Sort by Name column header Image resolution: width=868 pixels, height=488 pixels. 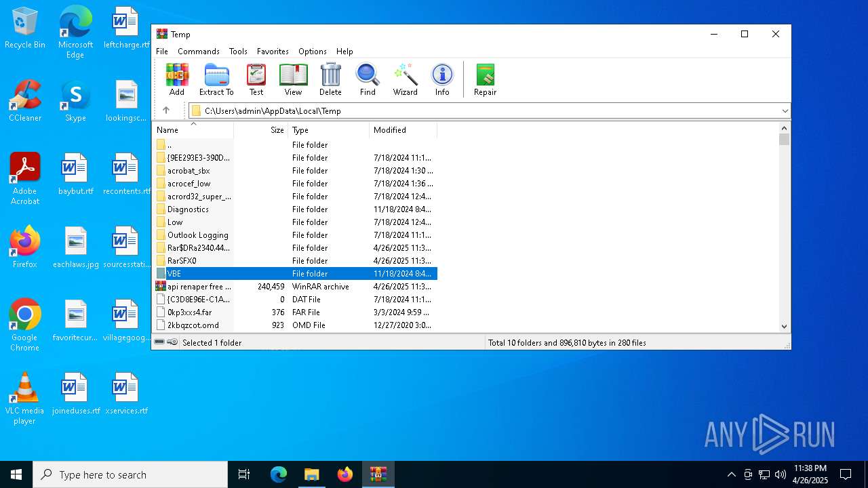click(193, 130)
